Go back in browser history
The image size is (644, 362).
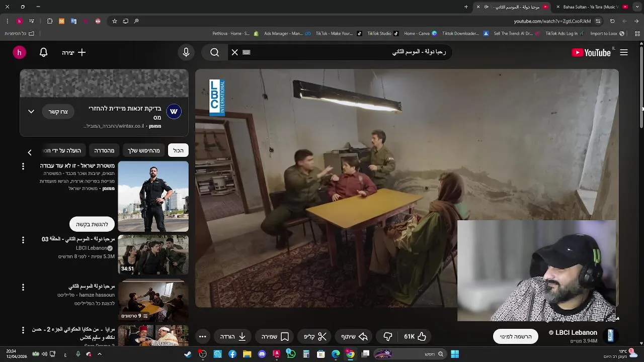(x=636, y=21)
